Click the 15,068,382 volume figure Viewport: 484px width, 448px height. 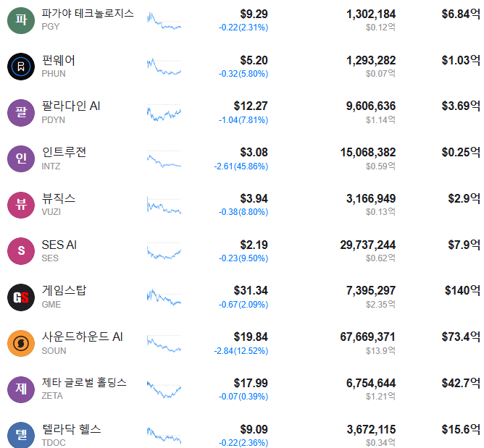coord(367,152)
